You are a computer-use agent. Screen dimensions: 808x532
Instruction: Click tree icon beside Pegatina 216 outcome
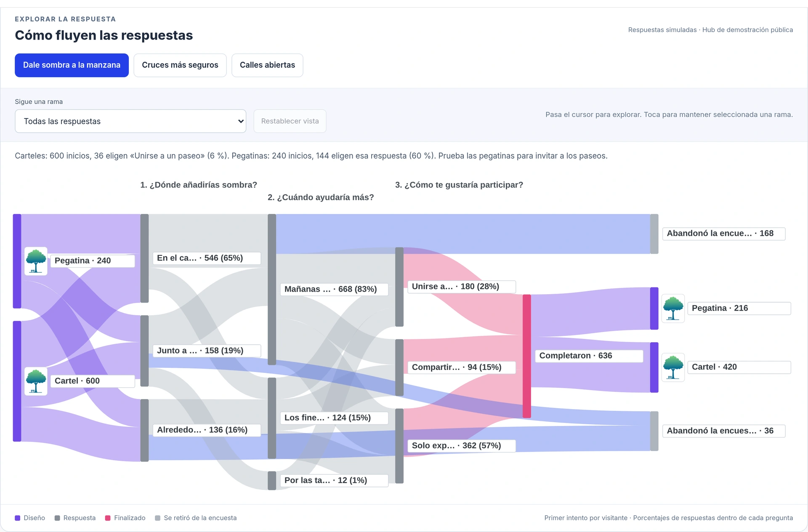click(673, 309)
